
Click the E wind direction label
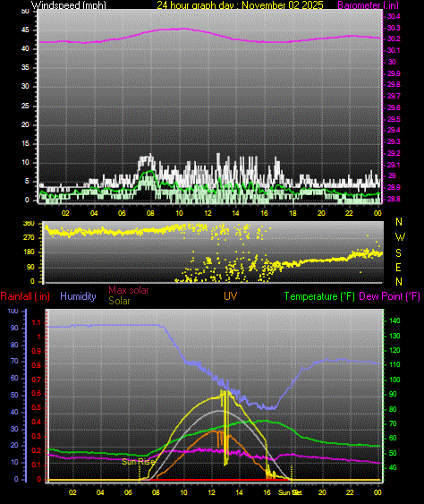pyautogui.click(x=398, y=268)
